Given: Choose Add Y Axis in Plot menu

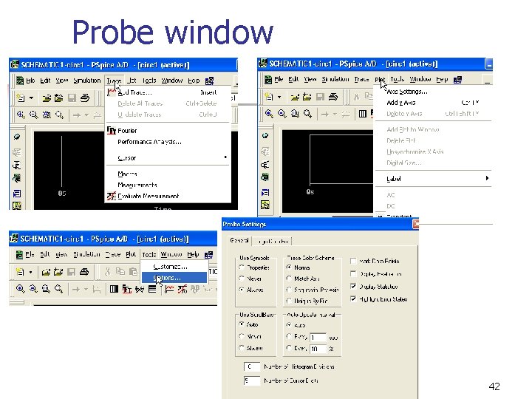Looking at the screenshot, I should [433, 103].
